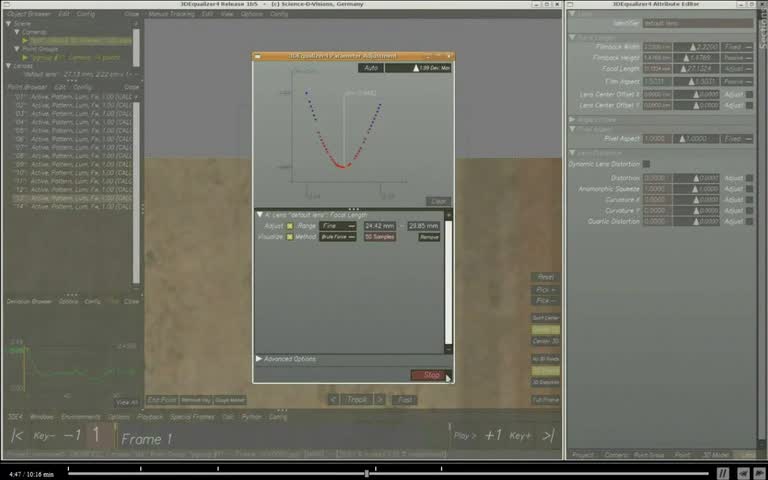
Task: Adjust the Focal Length slider in Attribute Editor
Action: point(696,69)
